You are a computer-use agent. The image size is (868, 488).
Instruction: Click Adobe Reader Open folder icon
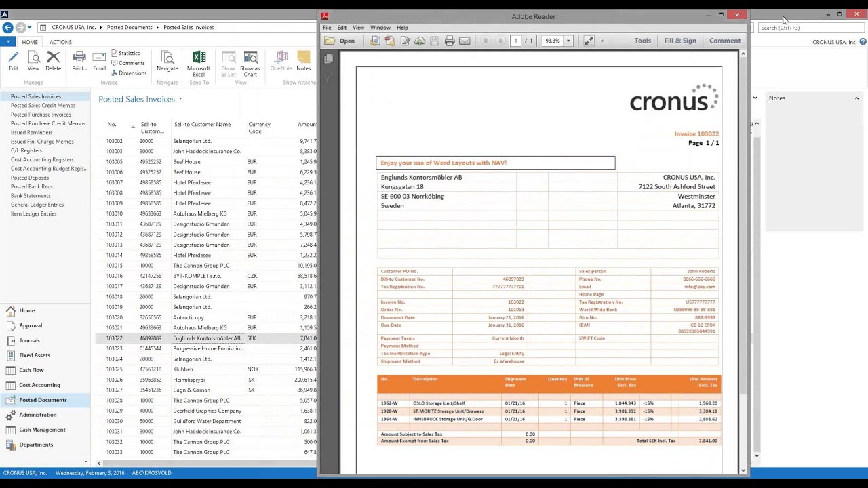(x=330, y=41)
